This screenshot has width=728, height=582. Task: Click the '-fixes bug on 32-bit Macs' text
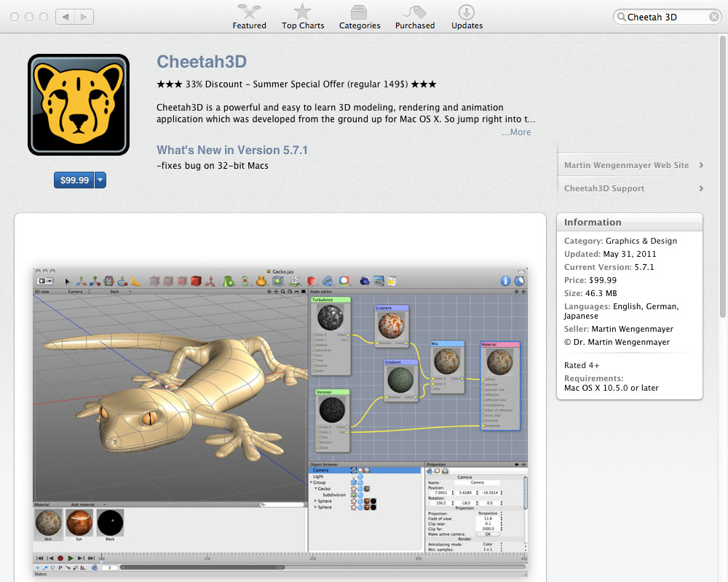[213, 166]
